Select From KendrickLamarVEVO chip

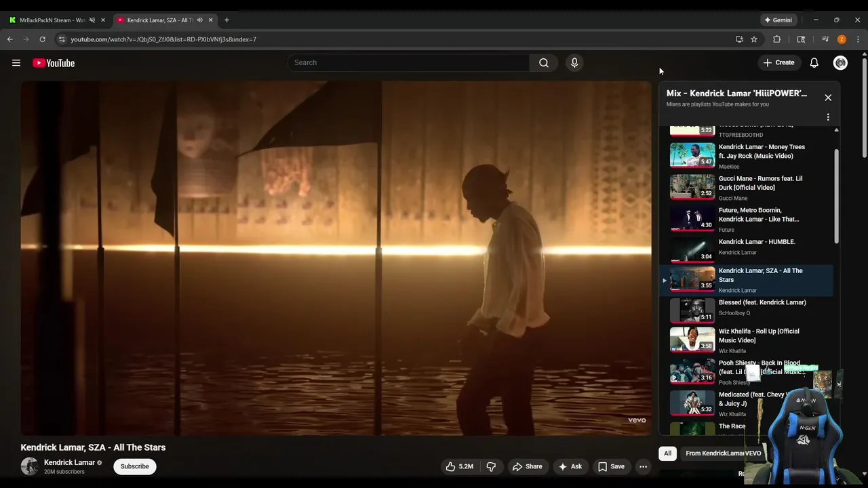[x=723, y=453]
